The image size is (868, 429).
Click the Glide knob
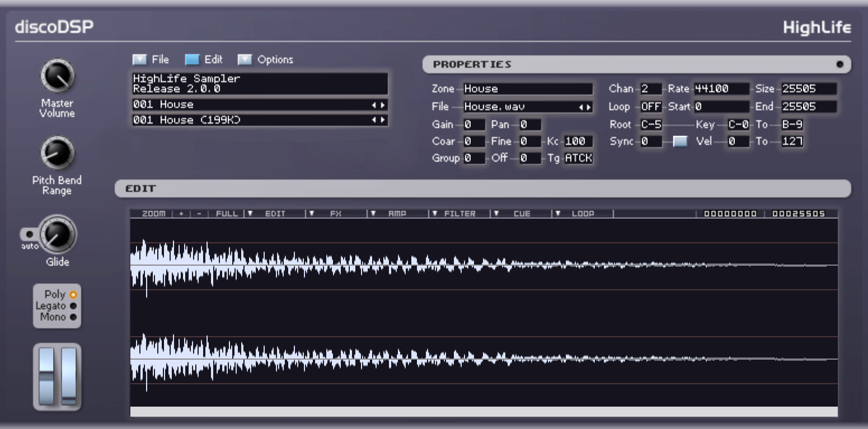57,235
